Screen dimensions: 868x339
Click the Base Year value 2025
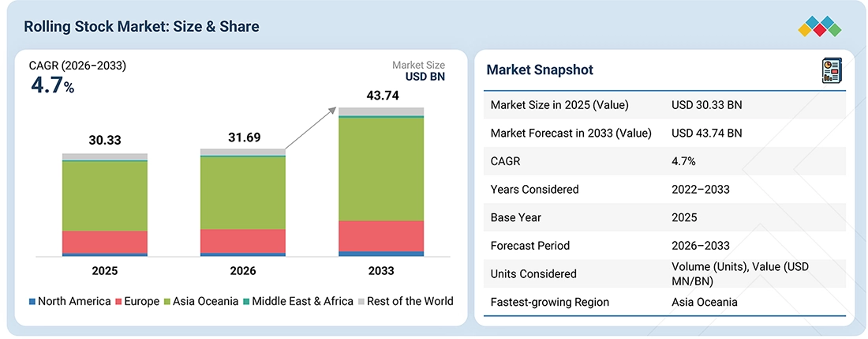coord(684,217)
